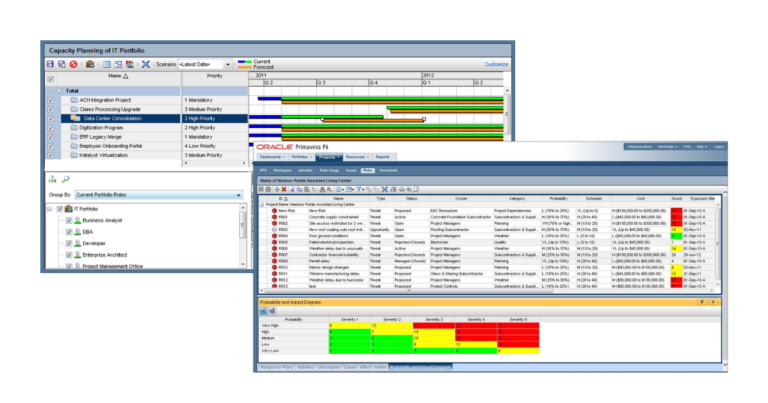Click the blue crossed-arrows icon in Risks toolbar
The width and height of the screenshot is (768, 403).
click(x=384, y=190)
